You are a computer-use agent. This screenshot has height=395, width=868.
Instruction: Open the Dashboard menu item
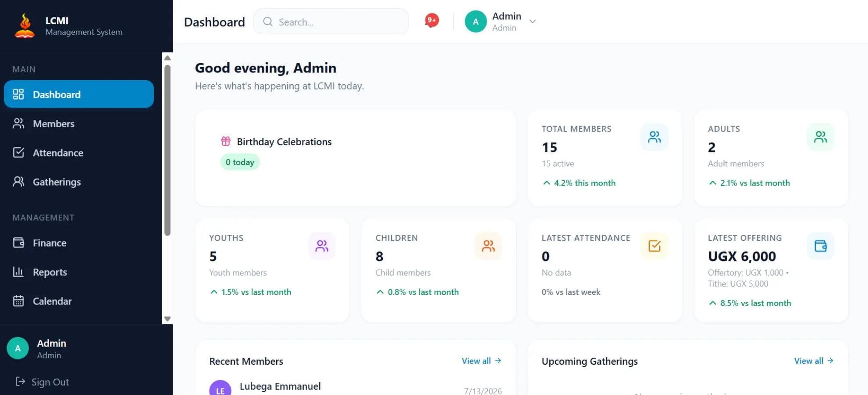click(x=79, y=94)
